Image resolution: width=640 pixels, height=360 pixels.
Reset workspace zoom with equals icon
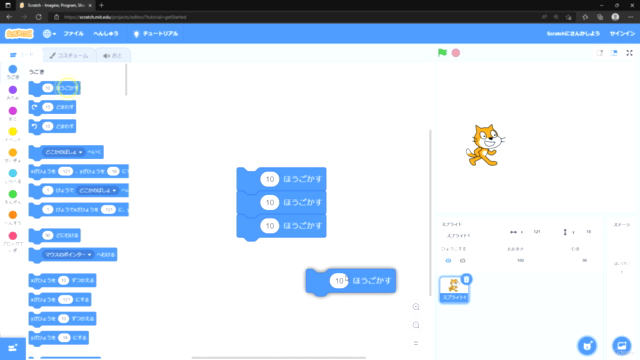416,343
